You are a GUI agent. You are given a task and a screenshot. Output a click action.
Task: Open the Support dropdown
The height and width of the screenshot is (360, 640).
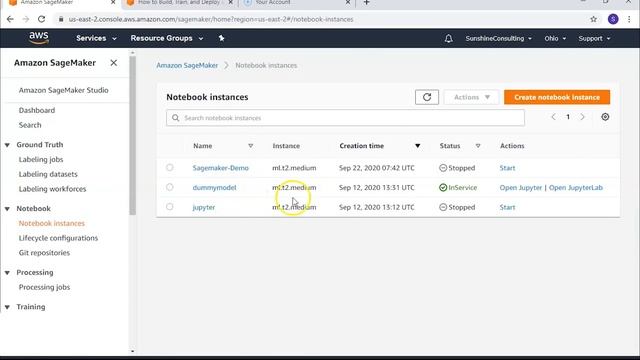[x=594, y=38]
